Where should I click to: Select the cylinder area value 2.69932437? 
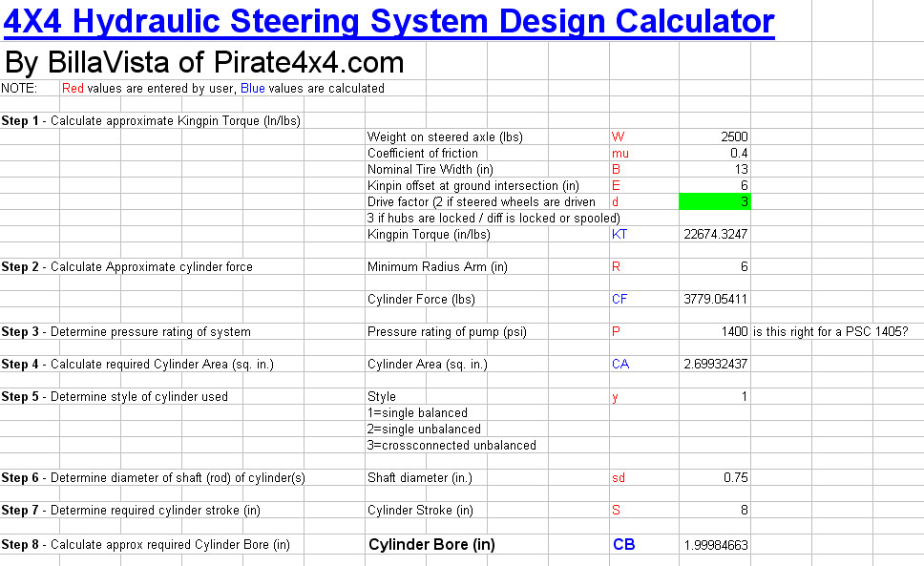(x=715, y=364)
